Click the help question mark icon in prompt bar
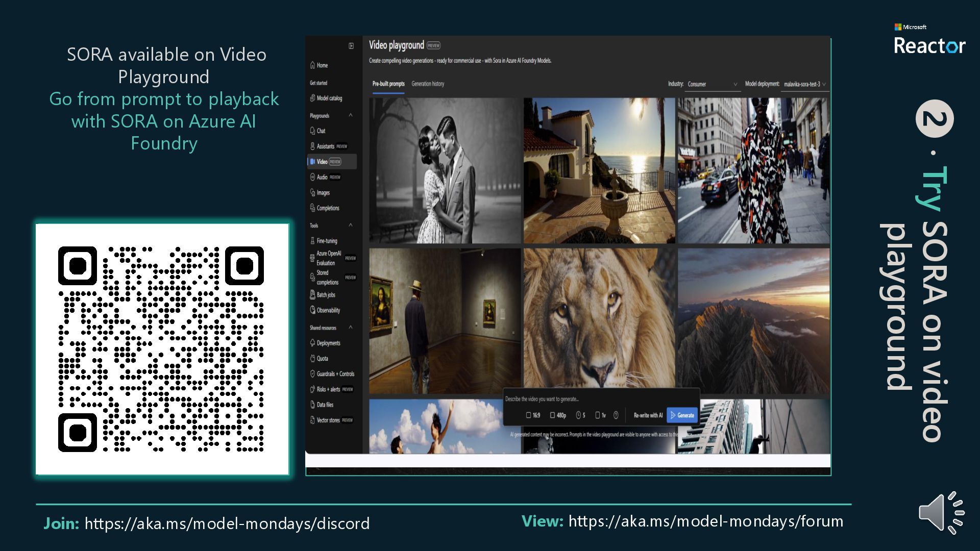 coord(616,415)
